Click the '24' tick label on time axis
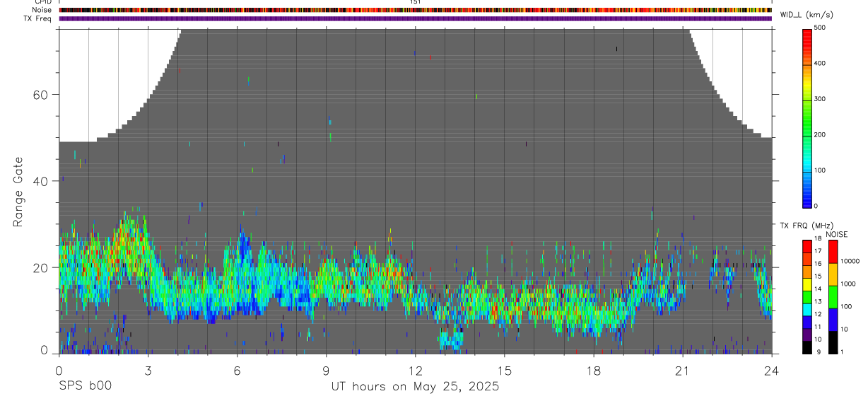 pos(771,371)
